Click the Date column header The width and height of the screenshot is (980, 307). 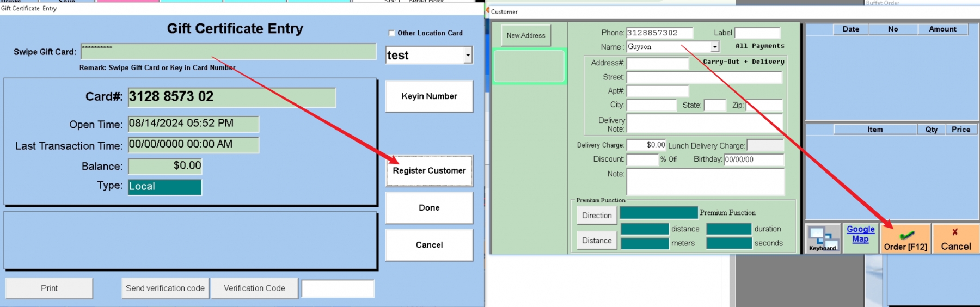pos(851,29)
